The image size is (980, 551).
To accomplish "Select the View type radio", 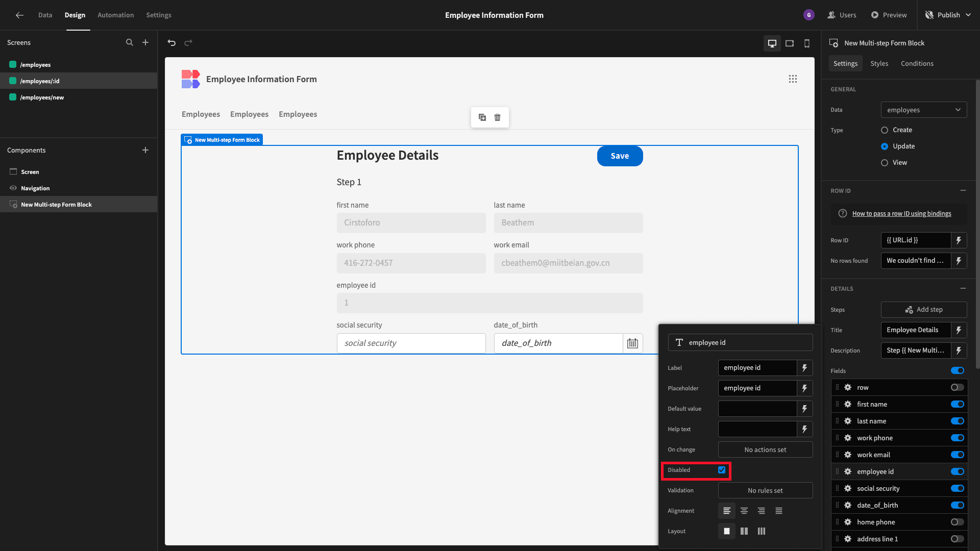I will [x=885, y=163].
